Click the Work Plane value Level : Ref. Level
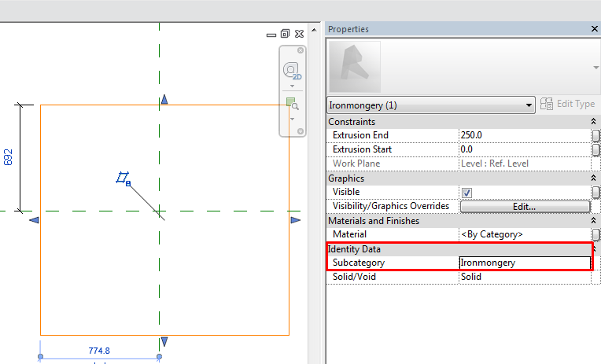Viewport: 601px width, 364px height. point(525,164)
